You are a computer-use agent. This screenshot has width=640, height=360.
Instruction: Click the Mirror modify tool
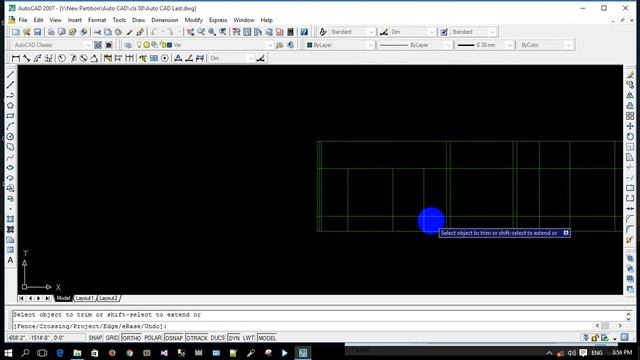click(x=630, y=95)
